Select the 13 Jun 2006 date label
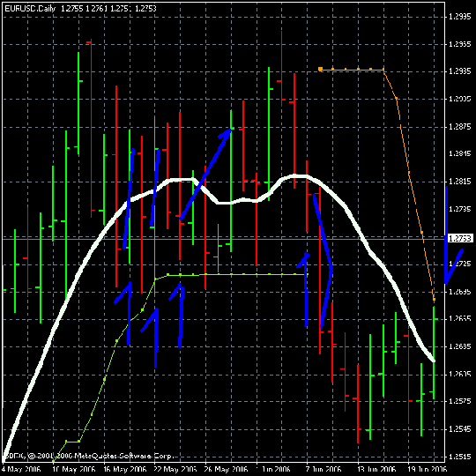This screenshot has width=476, height=476. coord(376,469)
